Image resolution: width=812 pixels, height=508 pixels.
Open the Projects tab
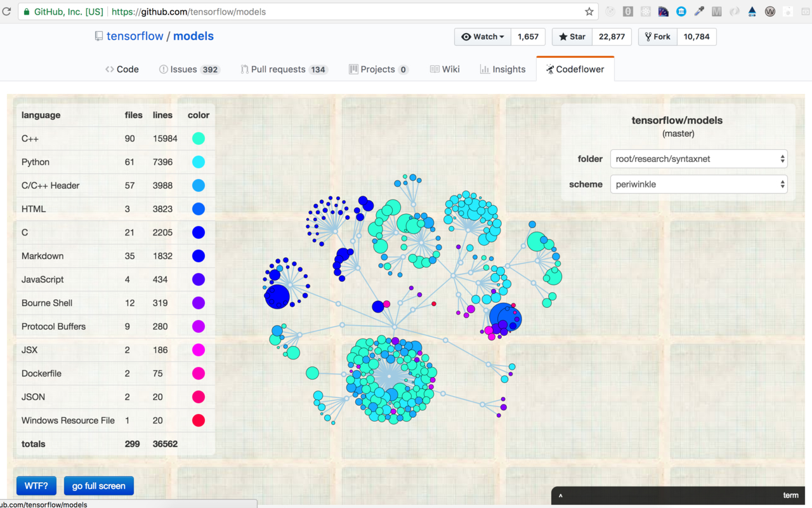pyautogui.click(x=378, y=69)
